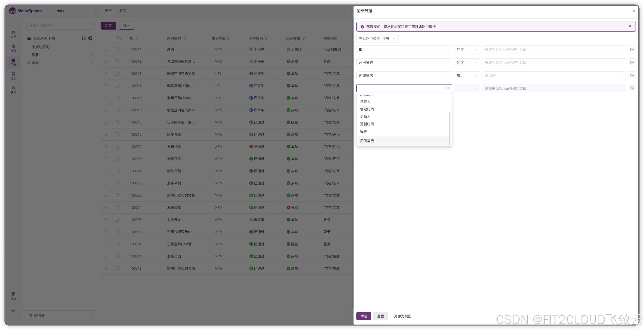Open the dropdown arrow next to header checkbox
Image resolution: width=644 pixels, height=330 pixels.
(x=121, y=39)
